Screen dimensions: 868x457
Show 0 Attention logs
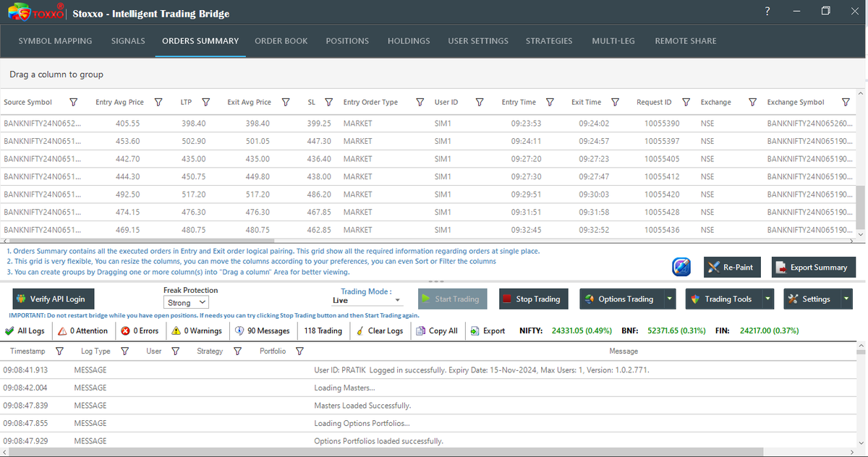coord(82,330)
